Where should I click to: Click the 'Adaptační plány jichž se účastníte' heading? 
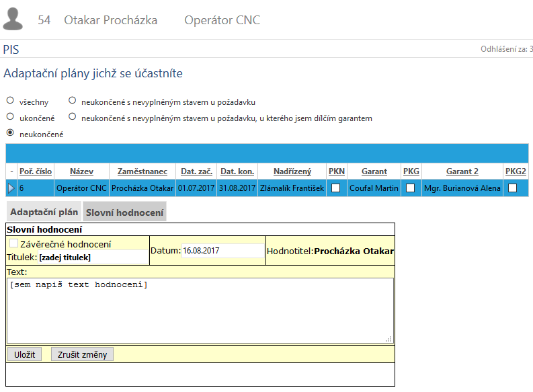pyautogui.click(x=93, y=73)
